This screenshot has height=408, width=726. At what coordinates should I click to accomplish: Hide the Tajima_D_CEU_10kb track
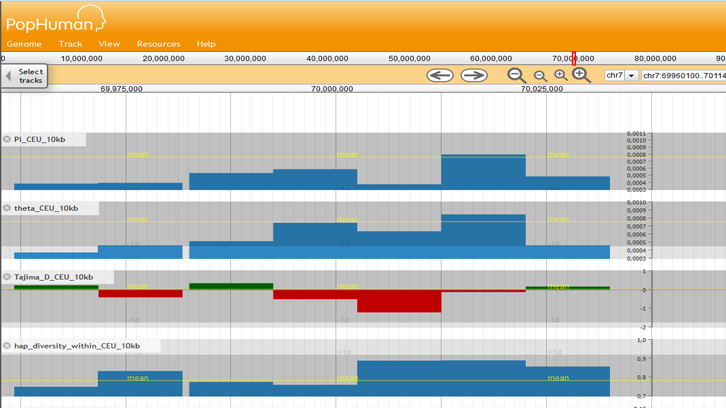[x=7, y=277]
